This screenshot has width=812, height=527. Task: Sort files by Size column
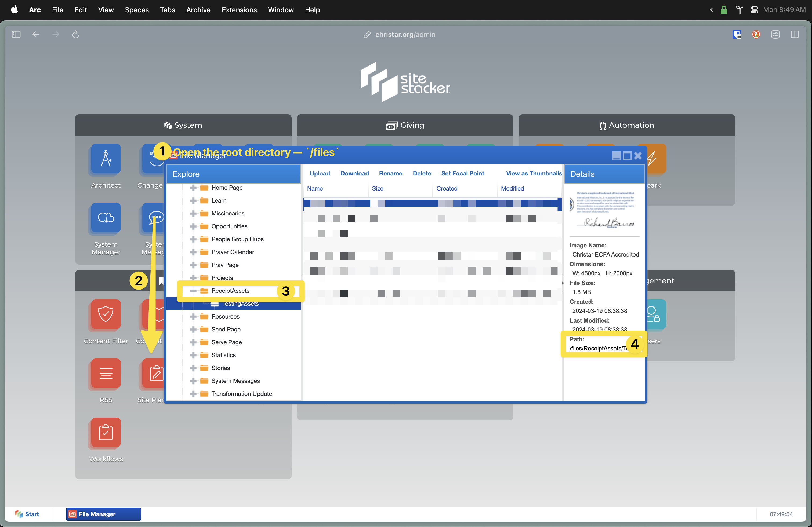[377, 189]
